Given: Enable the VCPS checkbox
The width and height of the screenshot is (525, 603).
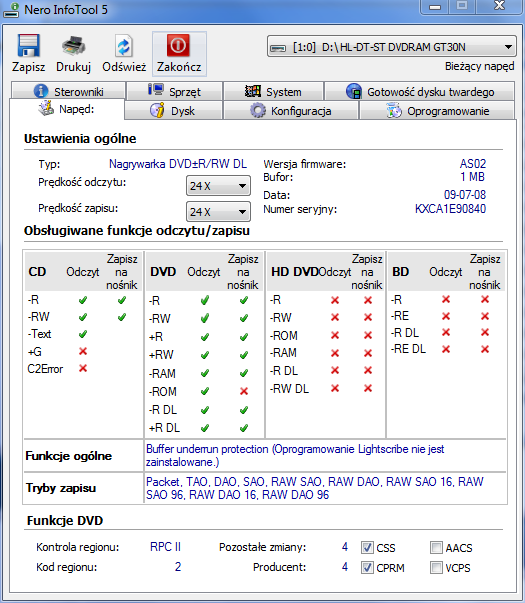Looking at the screenshot, I should pyautogui.click(x=436, y=567).
